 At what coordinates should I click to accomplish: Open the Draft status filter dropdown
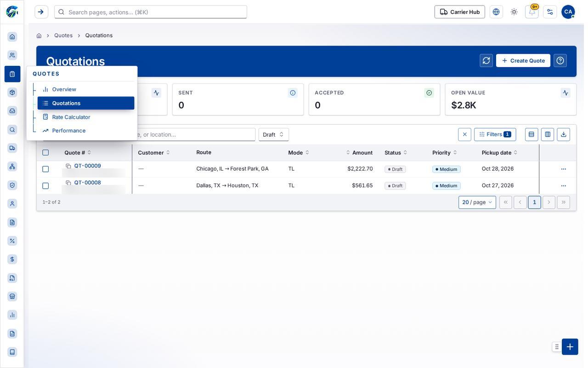[274, 134]
